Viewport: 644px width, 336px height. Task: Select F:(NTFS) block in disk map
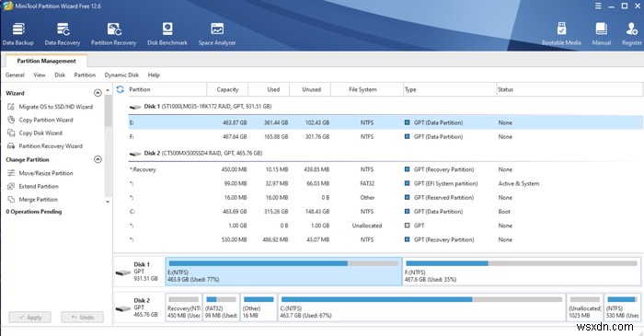[x=522, y=272]
